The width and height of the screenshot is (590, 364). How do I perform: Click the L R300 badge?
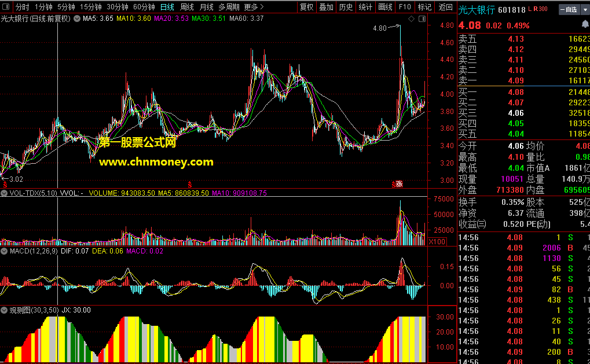[538, 9]
